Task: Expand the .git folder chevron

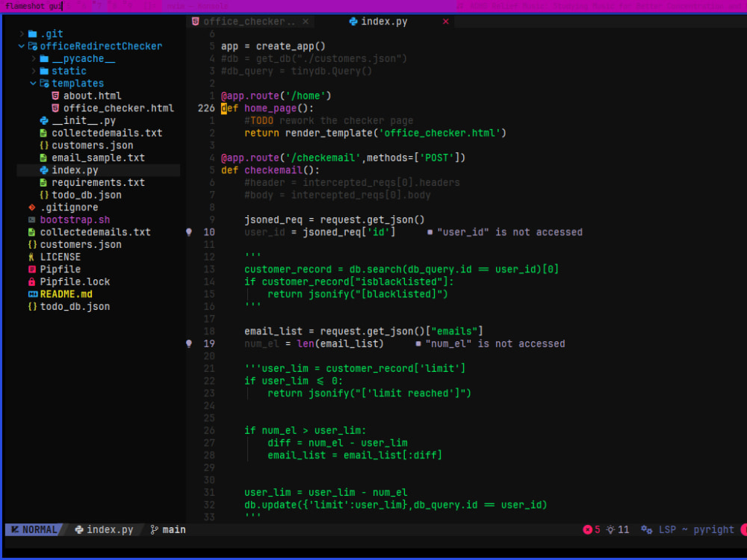Action: tap(22, 34)
